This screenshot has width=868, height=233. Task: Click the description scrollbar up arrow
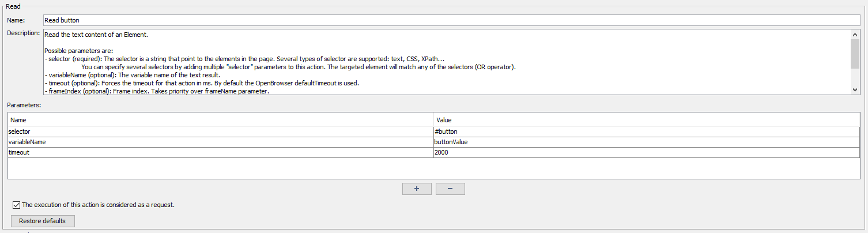(x=855, y=35)
